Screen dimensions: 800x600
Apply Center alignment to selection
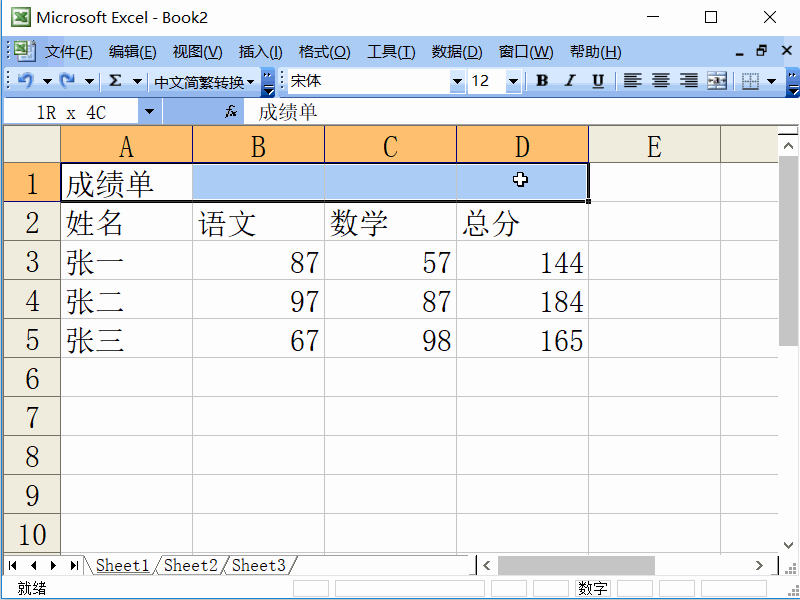tap(661, 81)
